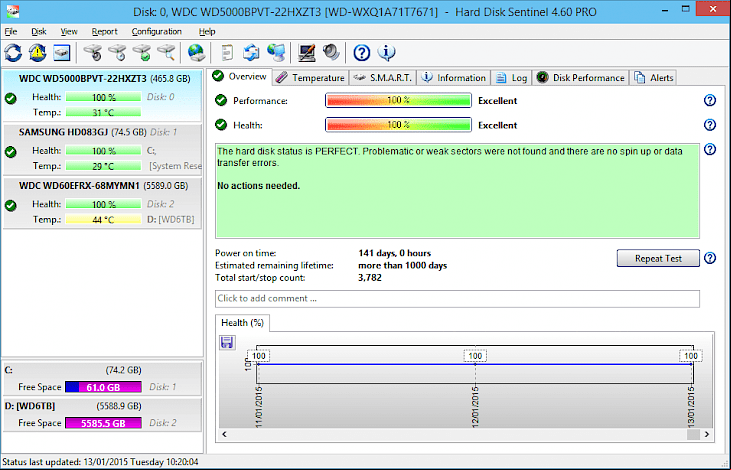Click help icon beside the status text box

(710, 149)
